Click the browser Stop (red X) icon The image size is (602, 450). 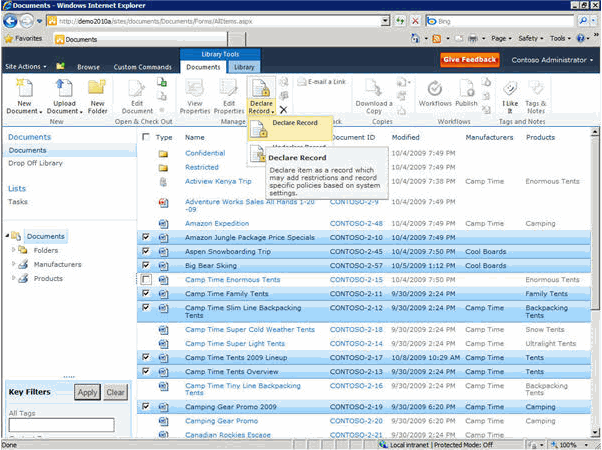[x=415, y=21]
